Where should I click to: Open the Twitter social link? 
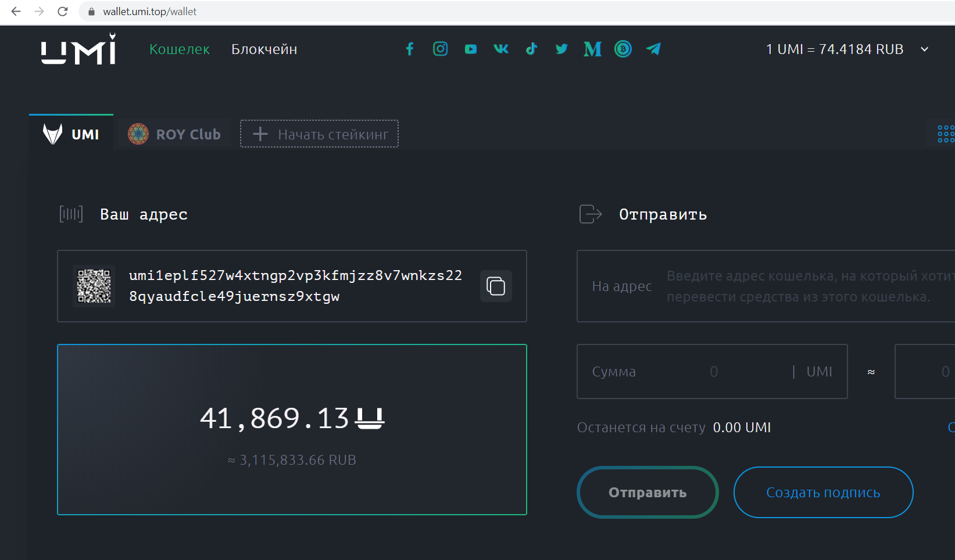point(561,49)
